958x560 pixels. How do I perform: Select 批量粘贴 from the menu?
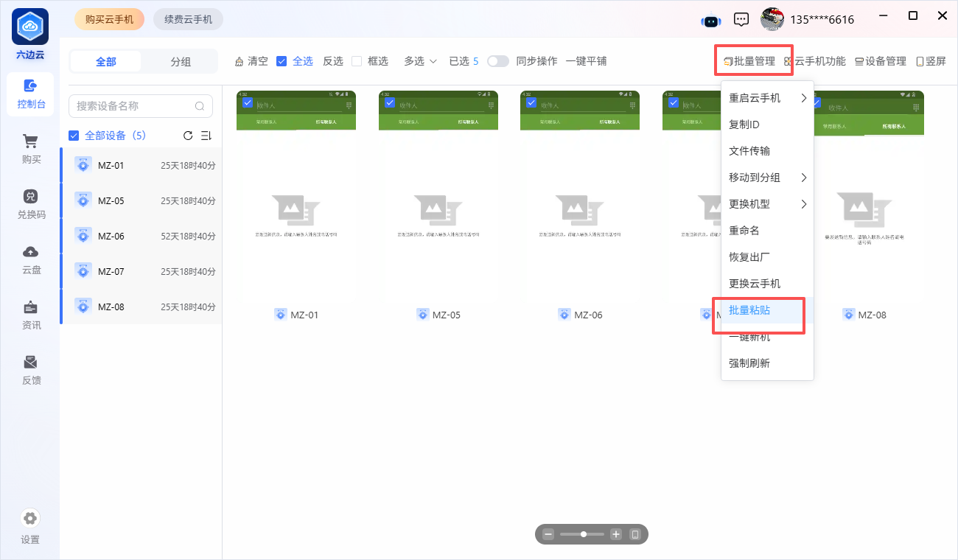click(x=750, y=310)
